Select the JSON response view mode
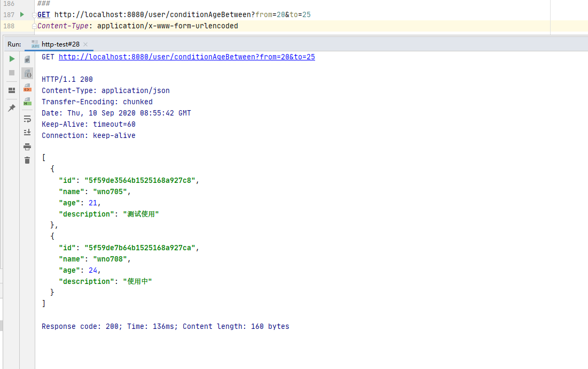 pos(27,74)
